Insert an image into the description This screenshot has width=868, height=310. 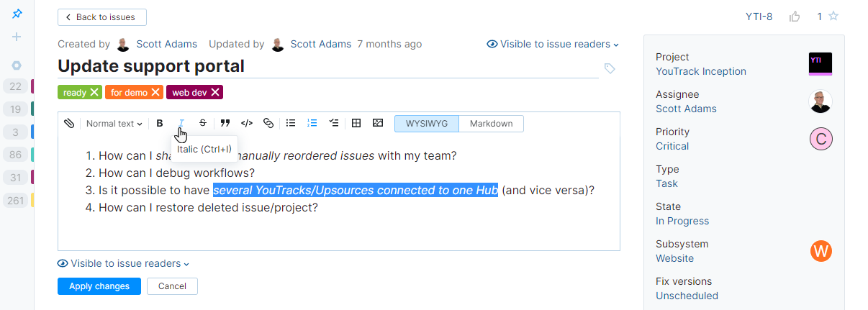(378, 124)
